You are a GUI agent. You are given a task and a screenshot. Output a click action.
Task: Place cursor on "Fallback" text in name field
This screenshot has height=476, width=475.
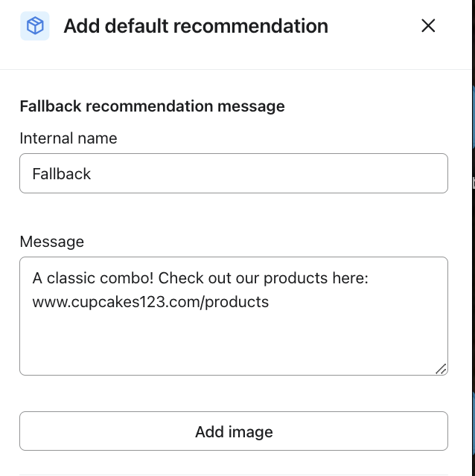[62, 174]
